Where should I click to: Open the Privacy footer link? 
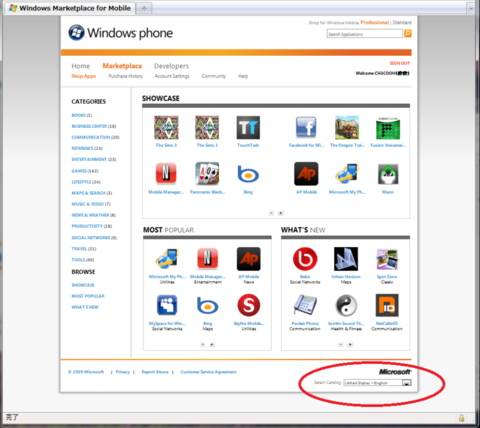click(123, 372)
